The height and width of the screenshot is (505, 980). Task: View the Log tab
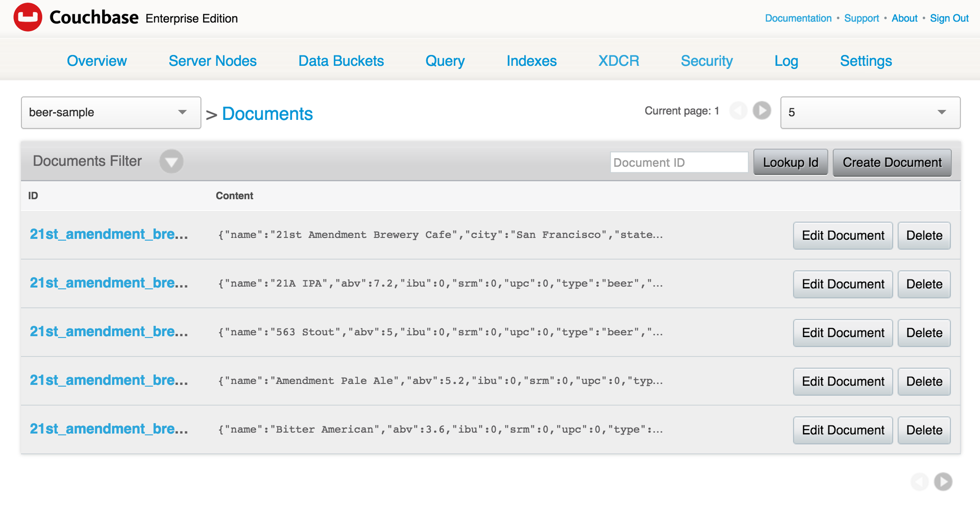tap(786, 61)
